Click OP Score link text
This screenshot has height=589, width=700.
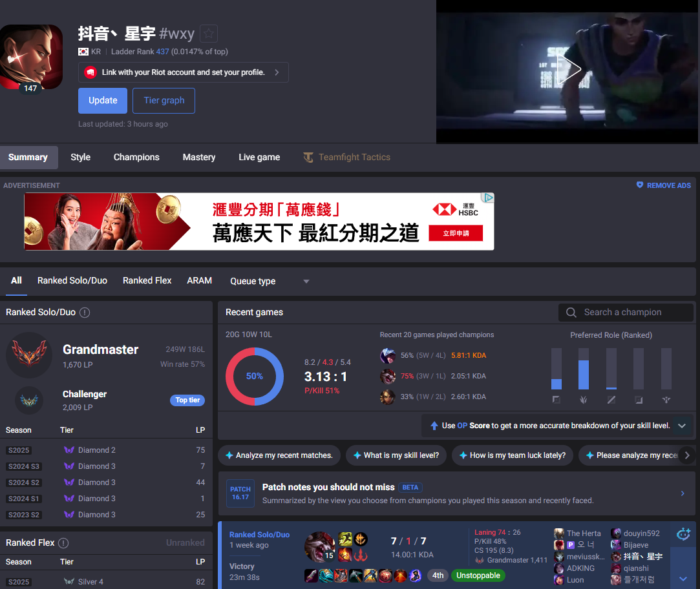click(473, 426)
